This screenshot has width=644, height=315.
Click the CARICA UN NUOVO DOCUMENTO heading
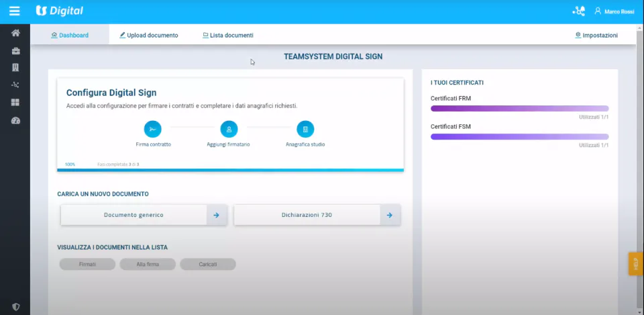click(x=103, y=193)
